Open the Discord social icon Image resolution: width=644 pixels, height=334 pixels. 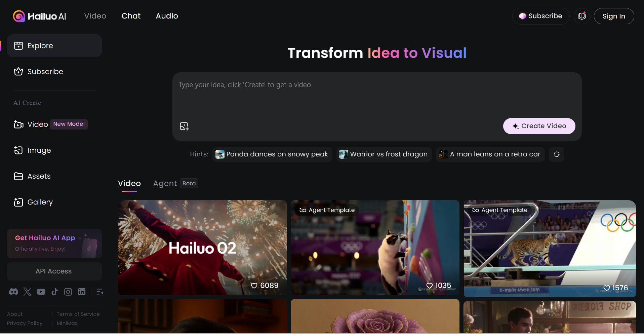click(13, 292)
